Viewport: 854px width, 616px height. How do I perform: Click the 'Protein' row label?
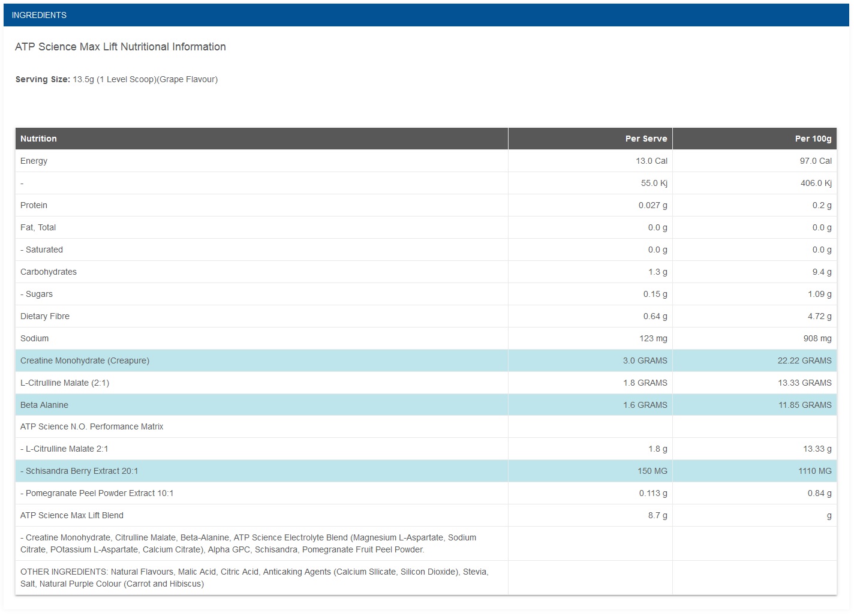pos(34,205)
